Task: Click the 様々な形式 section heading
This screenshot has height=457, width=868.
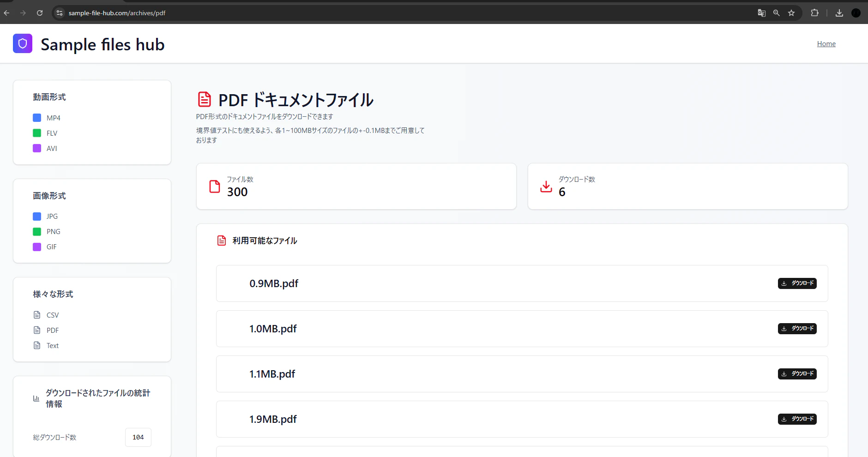Action: coord(53,294)
